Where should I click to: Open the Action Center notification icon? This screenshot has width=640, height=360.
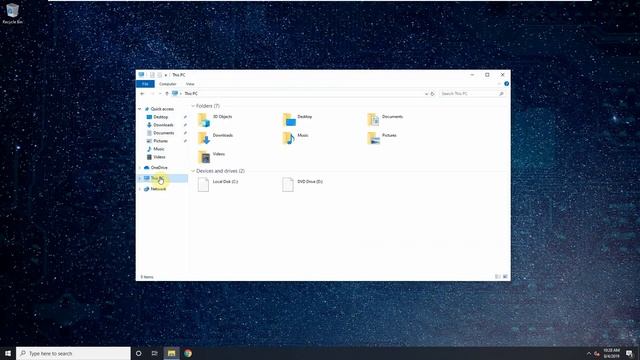(629, 353)
